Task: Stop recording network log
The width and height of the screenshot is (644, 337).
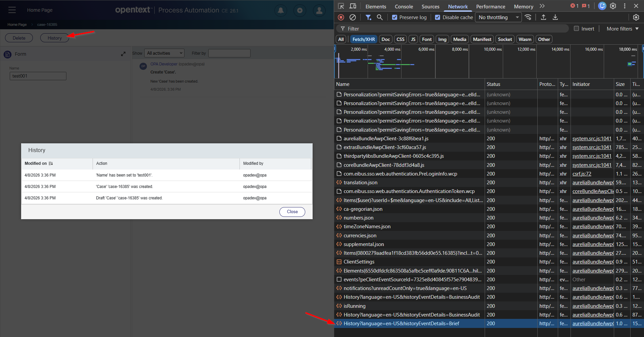Action: point(341,17)
